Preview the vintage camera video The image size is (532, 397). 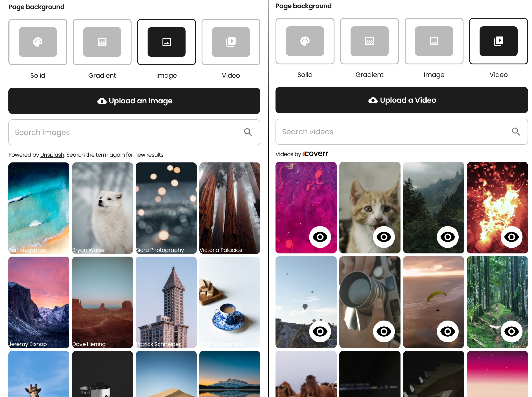click(x=384, y=331)
